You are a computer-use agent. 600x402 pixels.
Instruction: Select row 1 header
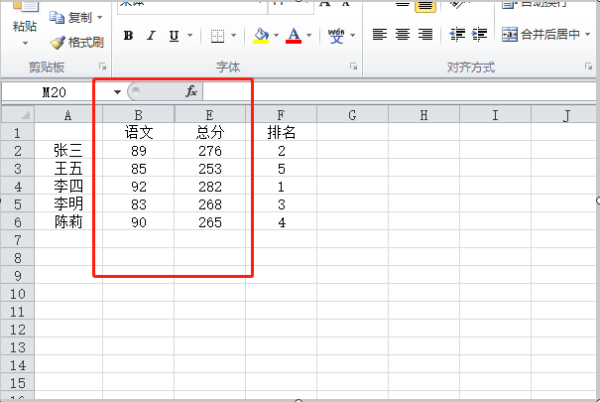[18, 132]
